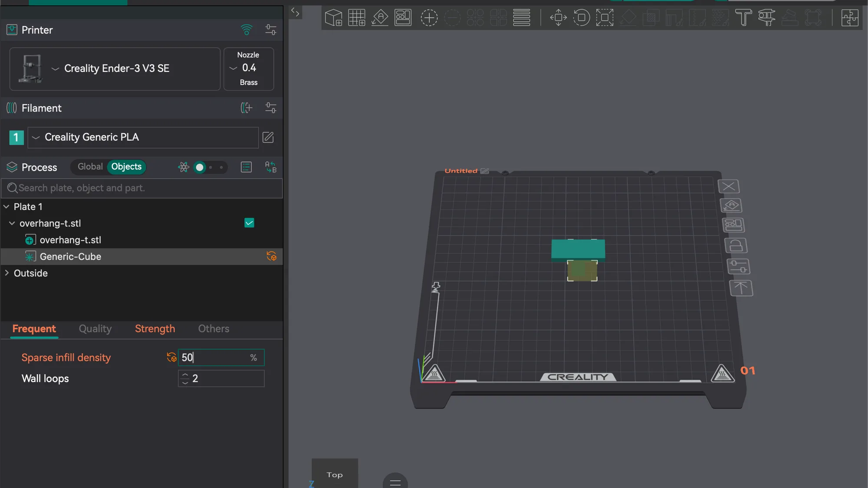The image size is (868, 488).
Task: Click the compare presets A/B icon
Action: [271, 167]
